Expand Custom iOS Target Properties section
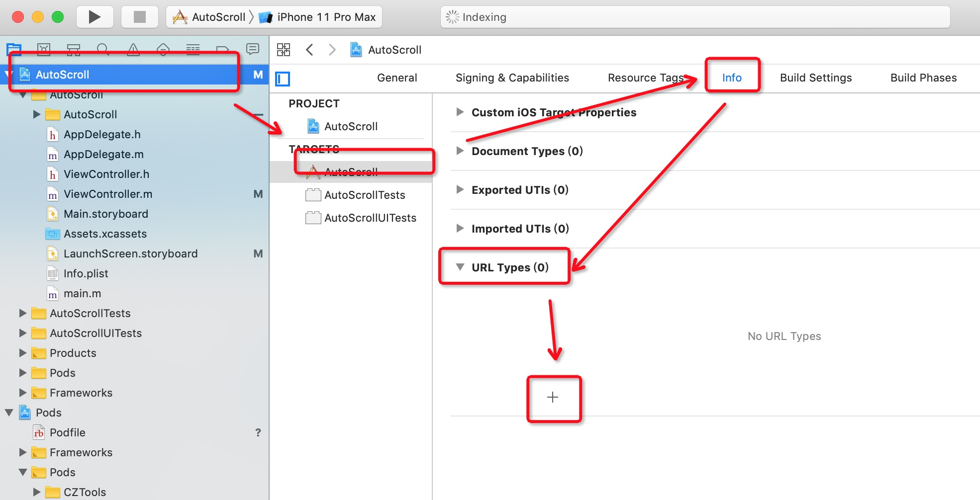Viewport: 980px width, 500px height. [x=460, y=112]
